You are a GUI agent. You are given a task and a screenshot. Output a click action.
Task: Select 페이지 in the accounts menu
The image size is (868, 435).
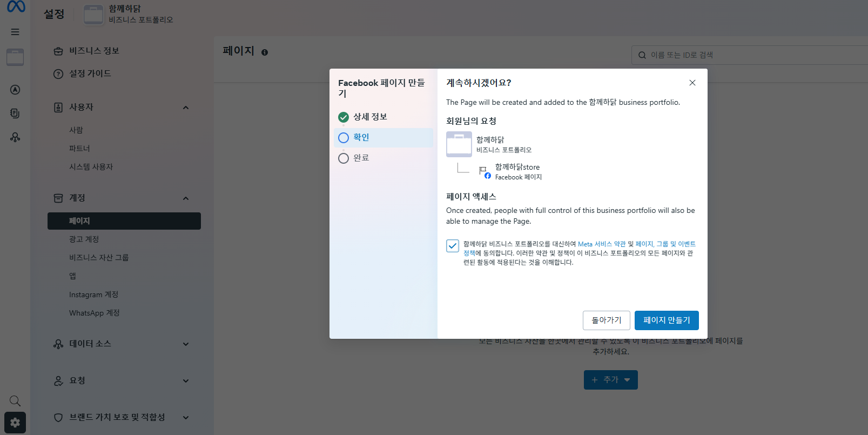[x=124, y=221]
